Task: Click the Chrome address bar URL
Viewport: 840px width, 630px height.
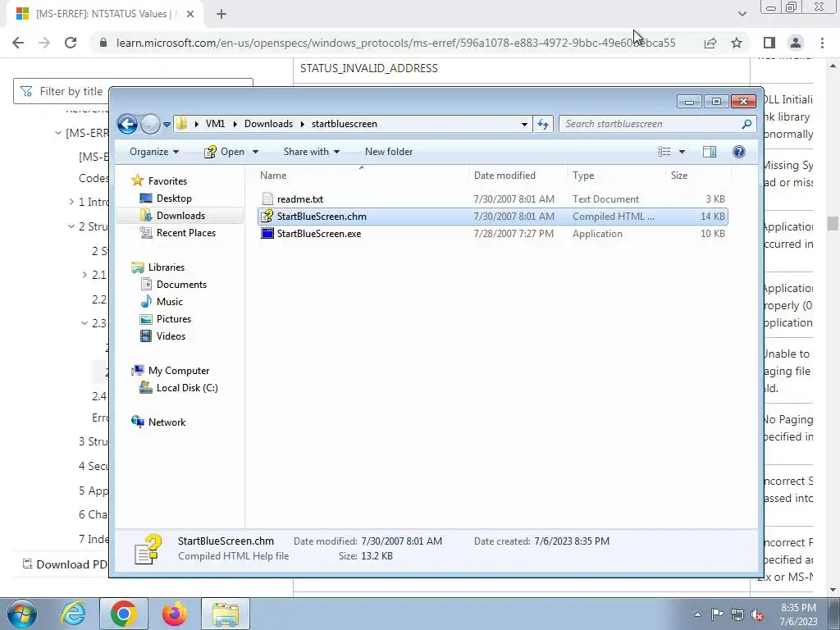Action: (x=396, y=43)
